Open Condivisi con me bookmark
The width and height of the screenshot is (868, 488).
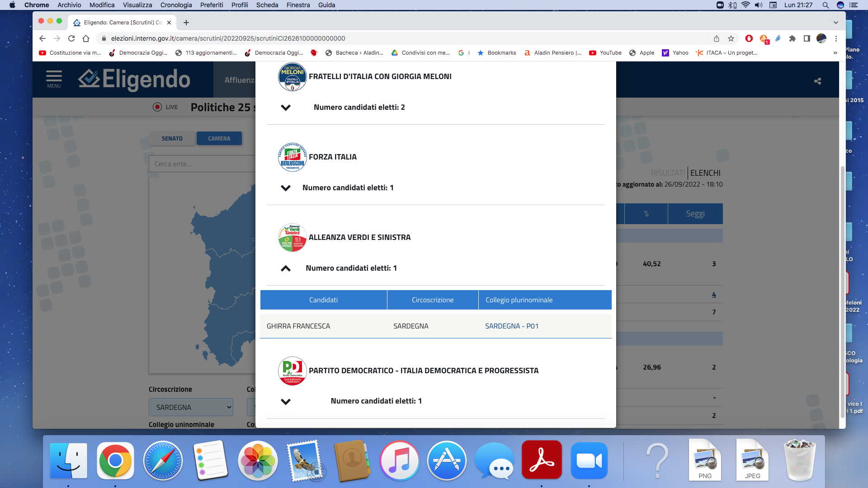[x=420, y=53]
